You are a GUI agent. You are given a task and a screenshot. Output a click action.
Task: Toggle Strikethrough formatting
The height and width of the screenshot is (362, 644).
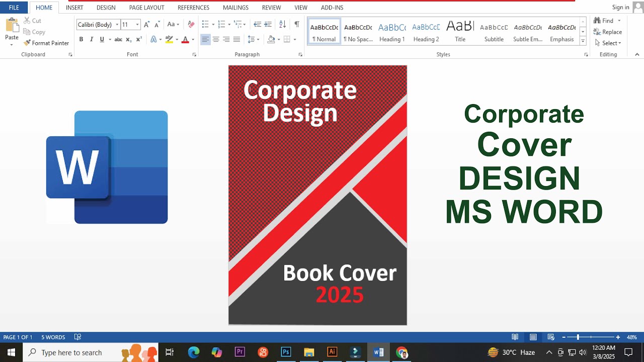[x=118, y=39]
